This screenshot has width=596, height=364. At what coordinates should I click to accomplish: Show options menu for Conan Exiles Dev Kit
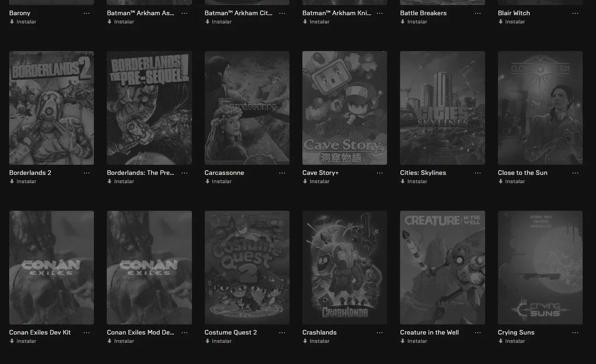87,333
